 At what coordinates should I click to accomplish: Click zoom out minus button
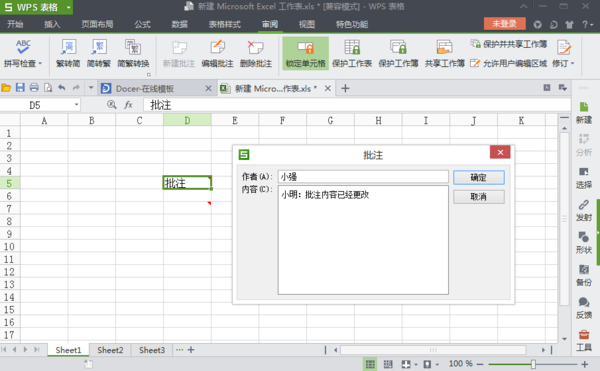[481, 364]
